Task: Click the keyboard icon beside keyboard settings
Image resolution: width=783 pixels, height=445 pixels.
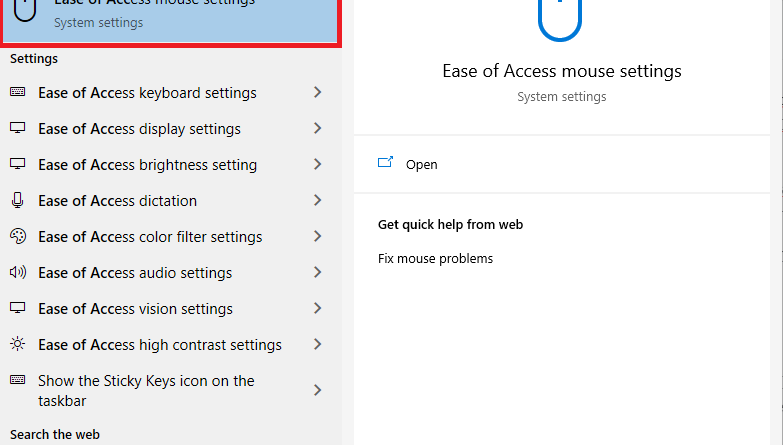Action: [17, 92]
